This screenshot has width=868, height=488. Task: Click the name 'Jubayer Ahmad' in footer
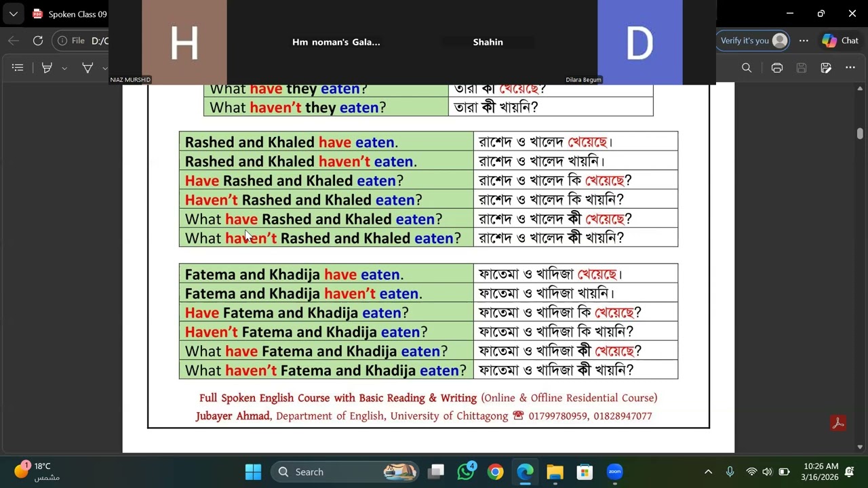[x=233, y=416]
